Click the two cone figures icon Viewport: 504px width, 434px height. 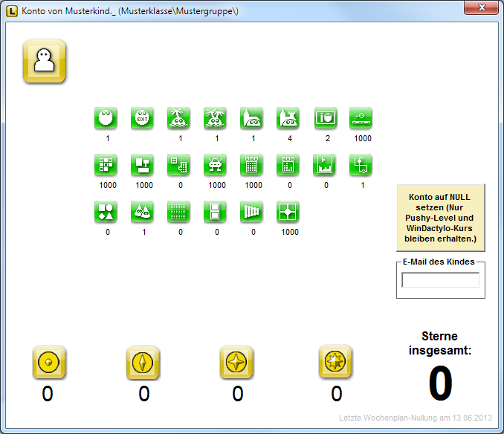(143, 212)
